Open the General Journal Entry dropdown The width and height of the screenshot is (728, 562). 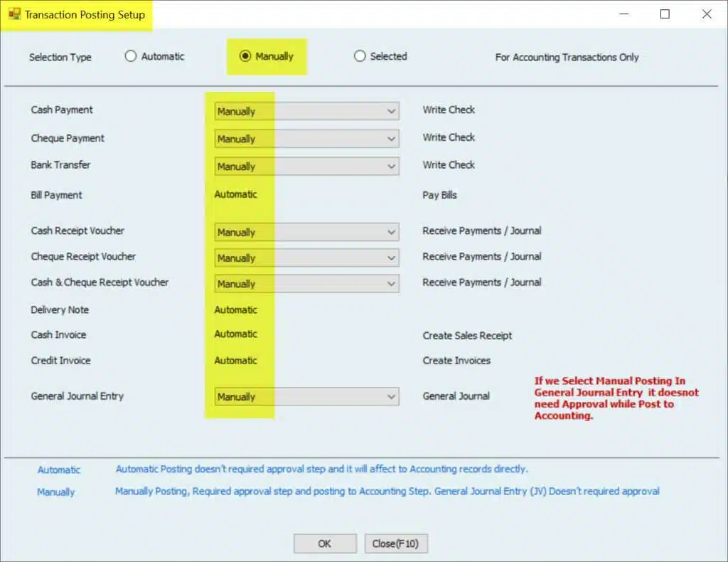click(306, 397)
